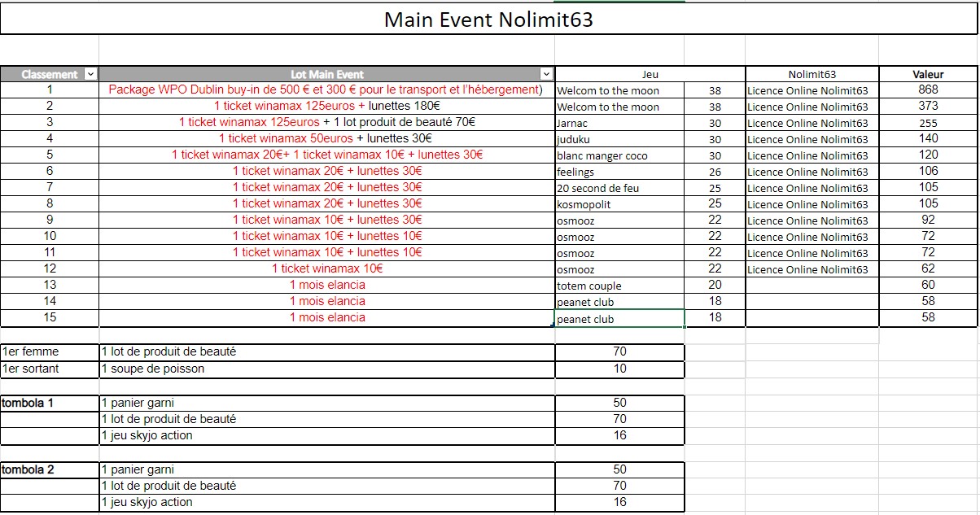The image size is (980, 515).
Task: Click the 20 second de feu cell
Action: coord(619,188)
